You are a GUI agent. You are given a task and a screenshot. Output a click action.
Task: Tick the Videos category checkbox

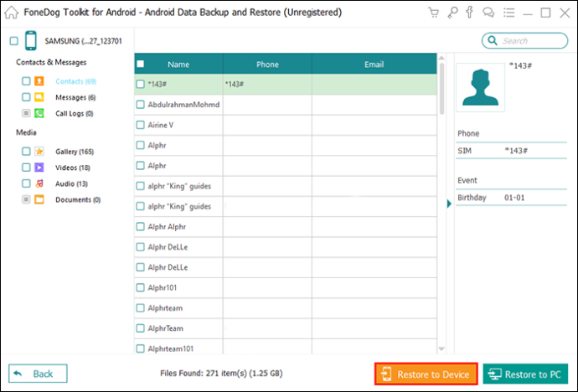[26, 168]
